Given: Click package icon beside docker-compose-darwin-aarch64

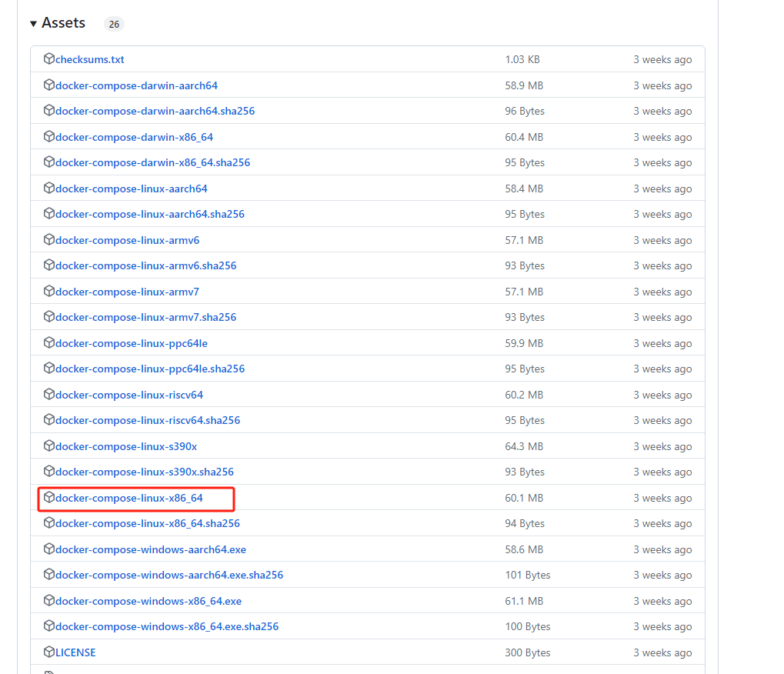Looking at the screenshot, I should [49, 85].
